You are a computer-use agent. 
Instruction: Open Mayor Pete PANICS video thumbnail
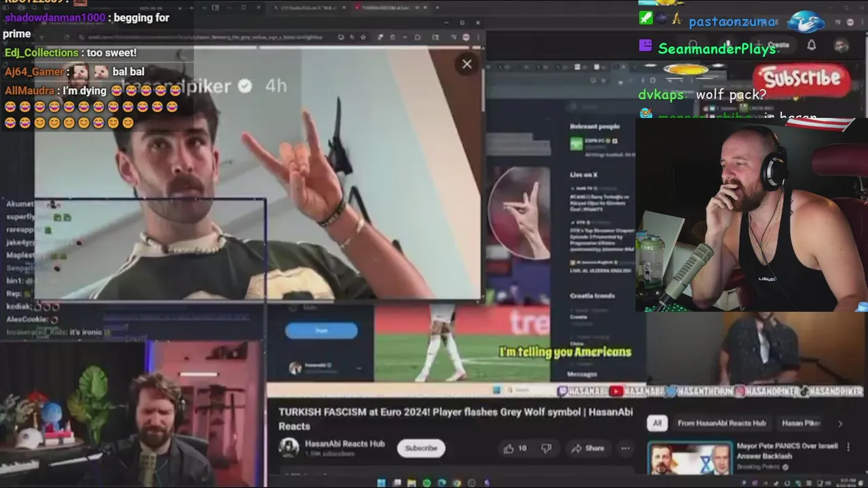690,458
